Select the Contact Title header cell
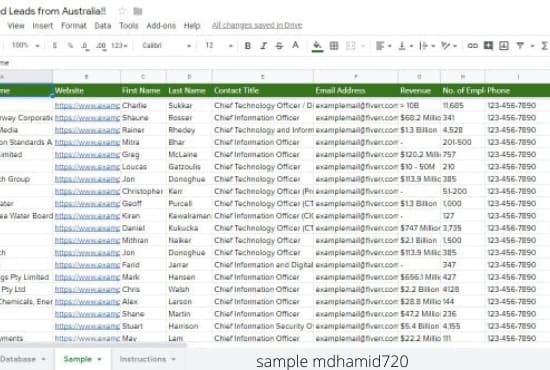Viewport: 550px width, 370px height. (x=263, y=90)
